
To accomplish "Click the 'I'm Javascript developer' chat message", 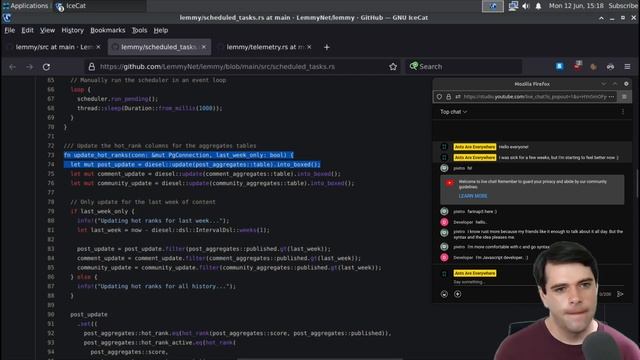I will click(502, 258).
